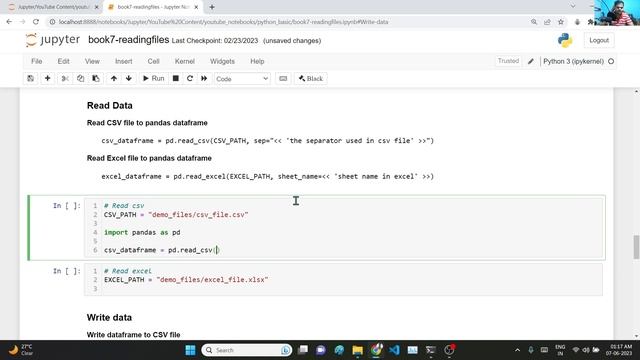
Task: Open the Windows Start menu
Action: 190,350
